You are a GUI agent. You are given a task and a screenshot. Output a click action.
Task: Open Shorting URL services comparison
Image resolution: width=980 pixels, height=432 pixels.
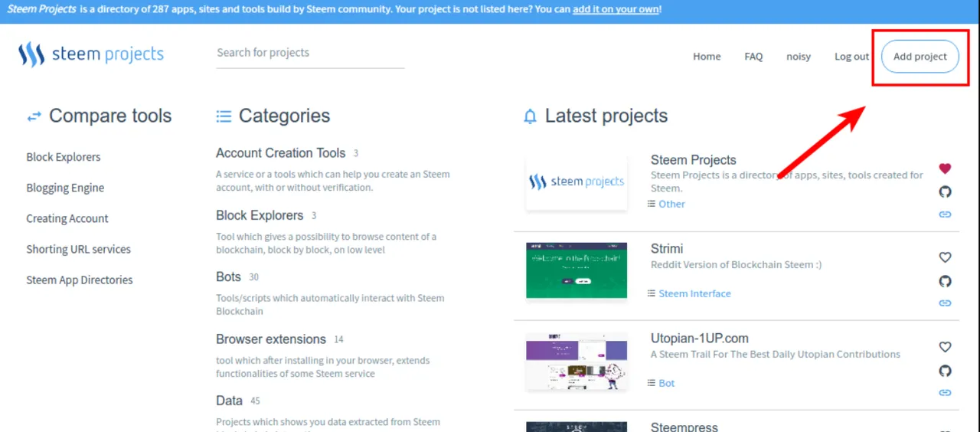(78, 249)
